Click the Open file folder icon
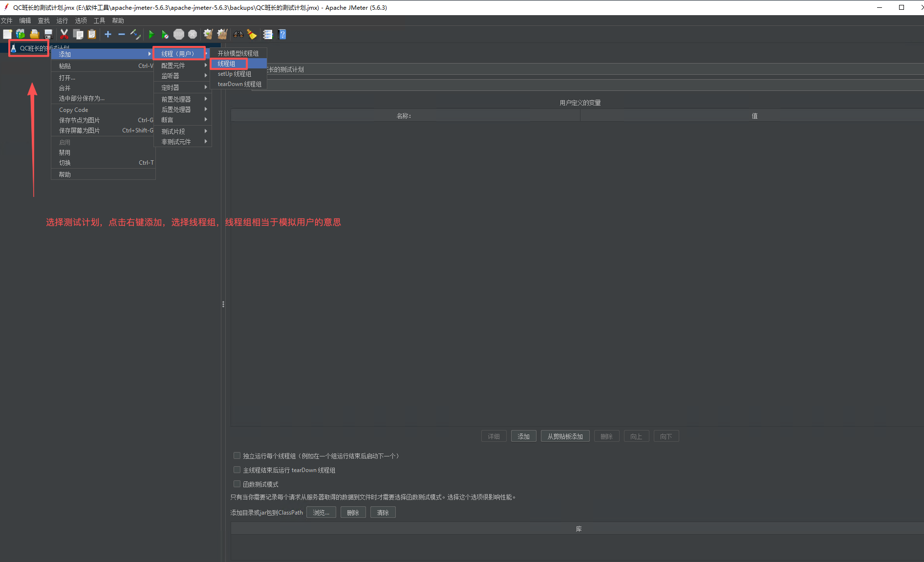Screen dimensions: 924x562 coord(34,34)
